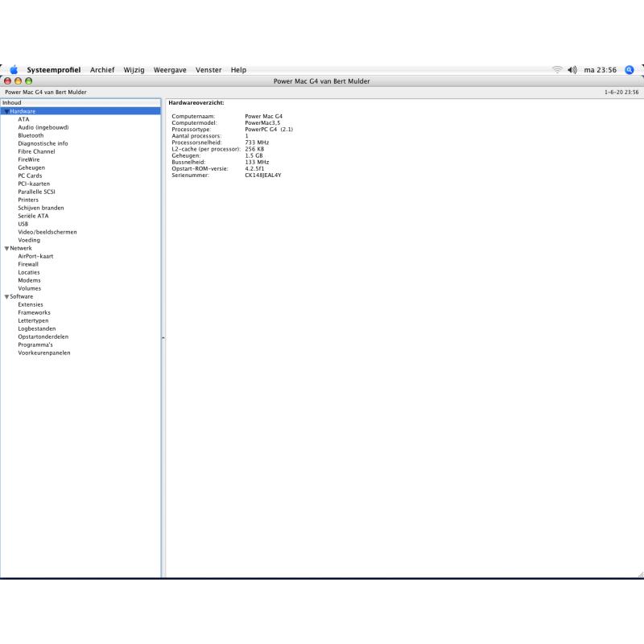Click the 256 KB L2 cache value
Image resolution: width=644 pixels, height=644 pixels.
(254, 149)
